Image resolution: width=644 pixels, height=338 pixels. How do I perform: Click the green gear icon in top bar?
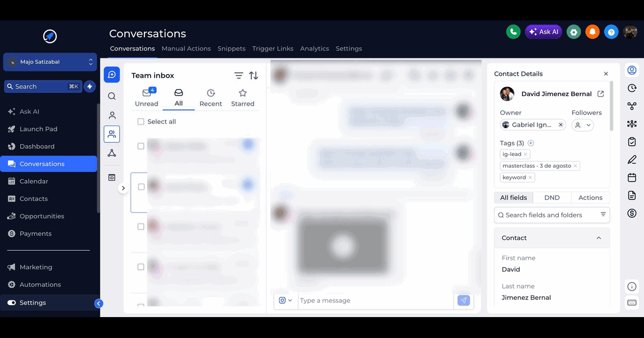(574, 32)
